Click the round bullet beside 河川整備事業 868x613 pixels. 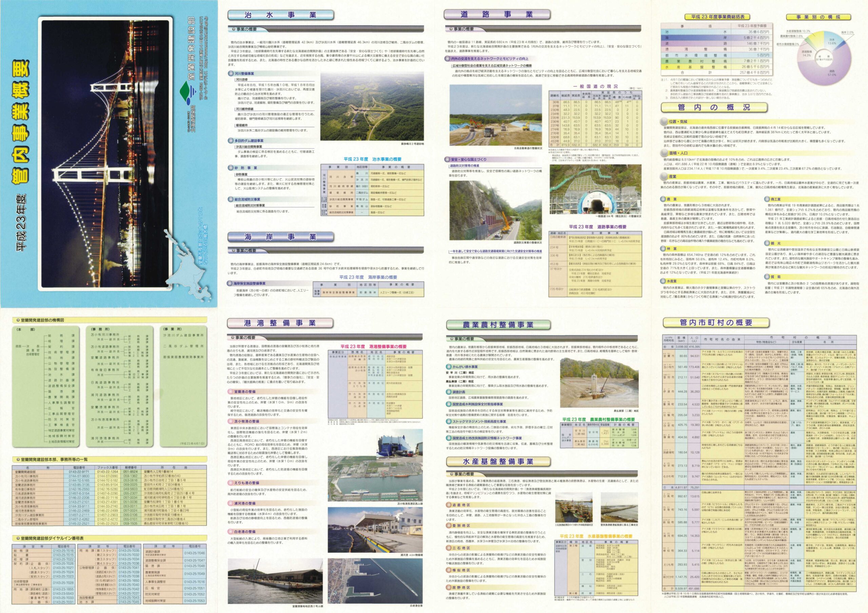click(230, 73)
